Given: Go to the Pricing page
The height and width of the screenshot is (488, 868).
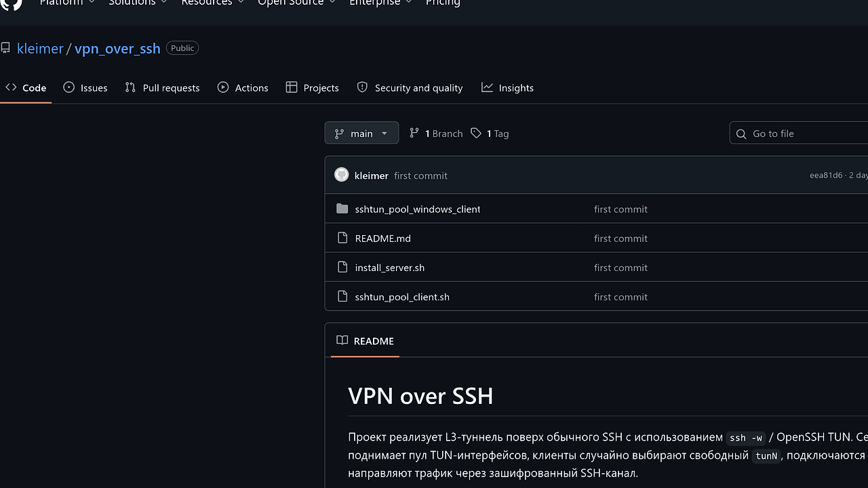Looking at the screenshot, I should pos(443,3).
